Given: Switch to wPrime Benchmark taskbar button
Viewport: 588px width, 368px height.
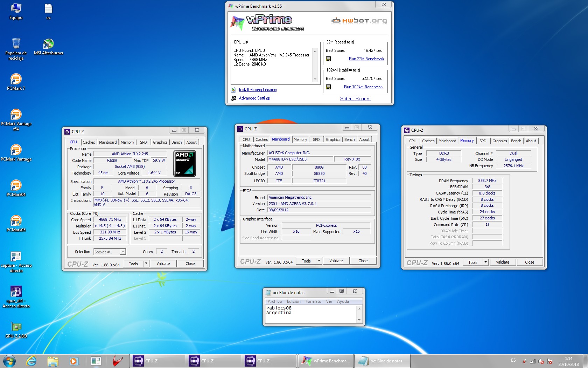Looking at the screenshot, I should [325, 361].
